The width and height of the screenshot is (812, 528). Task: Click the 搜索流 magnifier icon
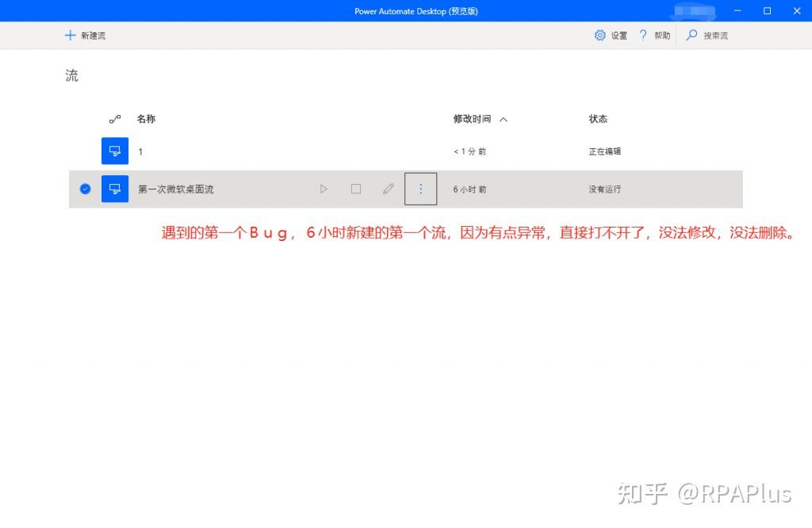click(x=691, y=35)
